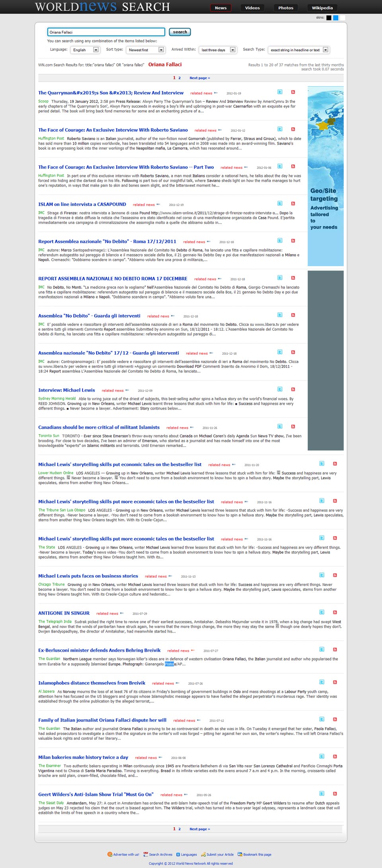Open RSS icon for Canadians should be more critical article
Screen dimensions: 382x868
click(x=293, y=427)
